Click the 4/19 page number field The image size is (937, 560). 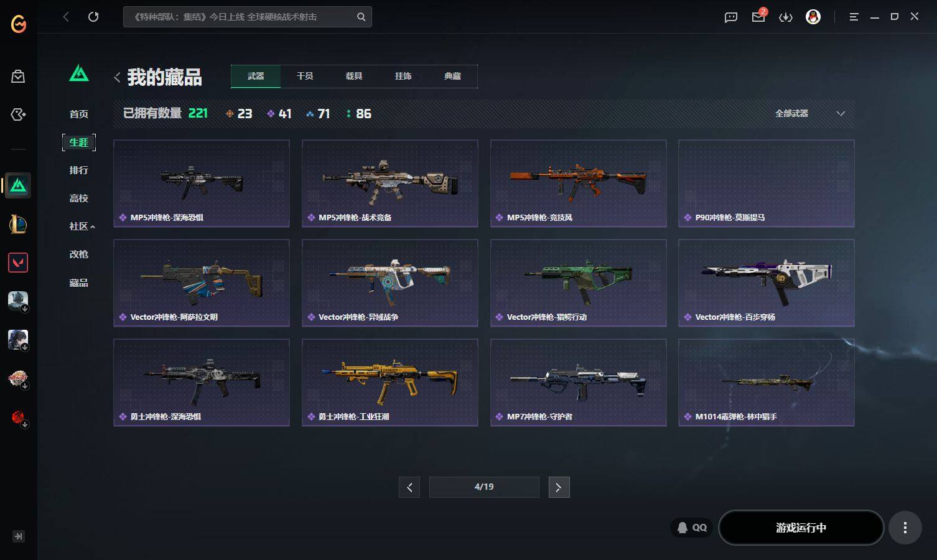click(x=484, y=487)
